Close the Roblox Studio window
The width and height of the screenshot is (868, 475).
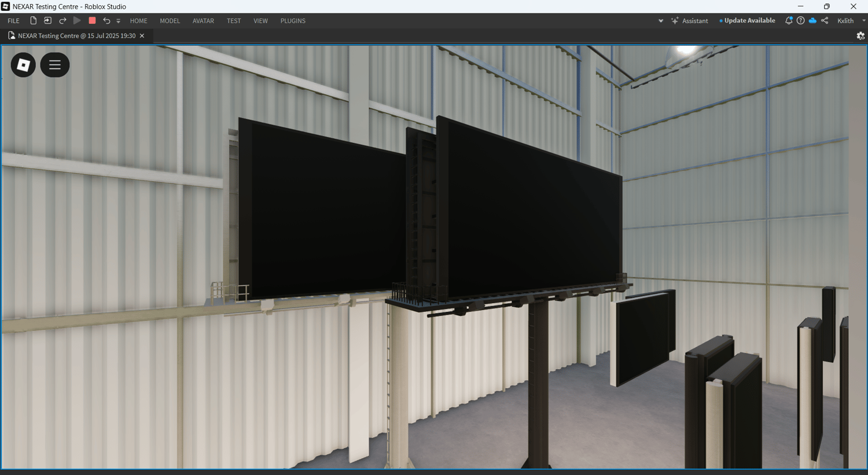[854, 6]
